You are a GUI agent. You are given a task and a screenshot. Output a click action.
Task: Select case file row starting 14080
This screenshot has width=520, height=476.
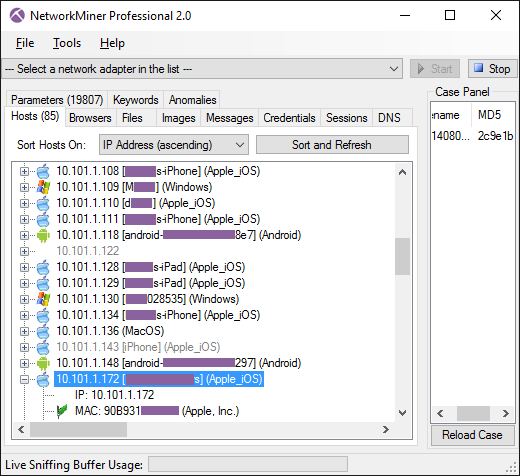coord(473,136)
